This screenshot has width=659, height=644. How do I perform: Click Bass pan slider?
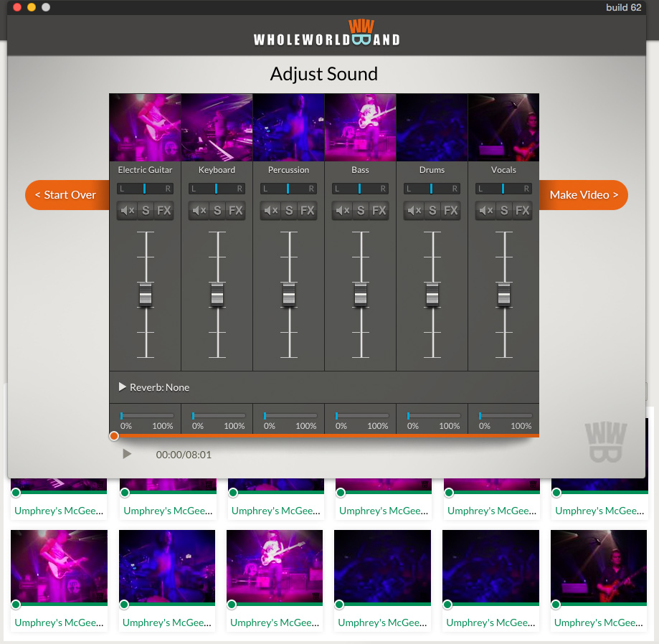[360, 189]
